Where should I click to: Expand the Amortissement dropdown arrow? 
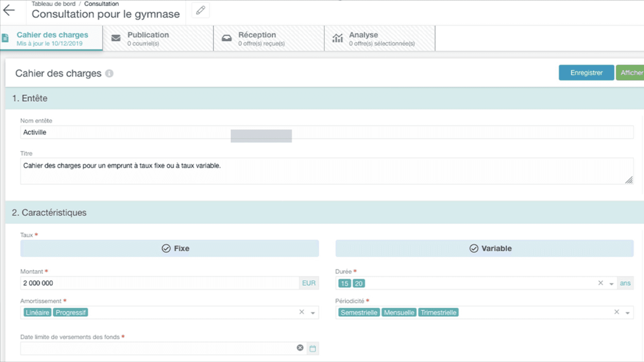[313, 313]
